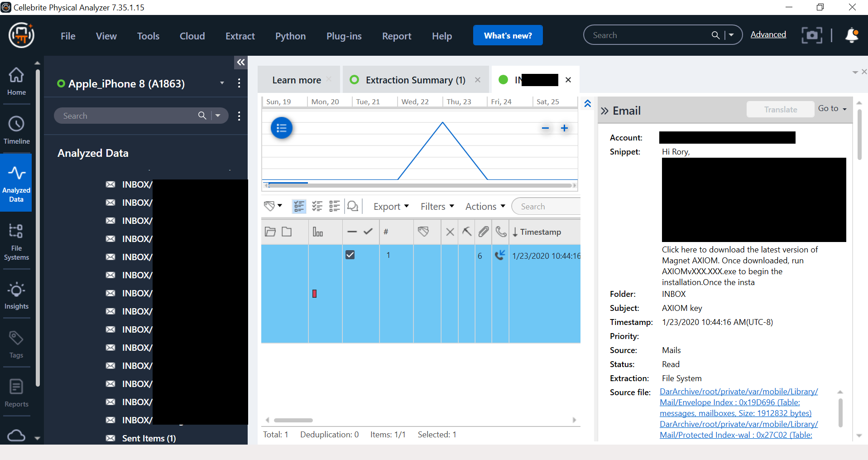Click the check-all list icon in toolbar
This screenshot has height=460, width=868.
[317, 207]
